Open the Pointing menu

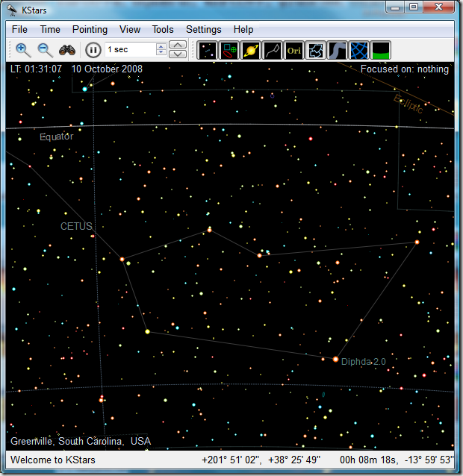pyautogui.click(x=90, y=30)
